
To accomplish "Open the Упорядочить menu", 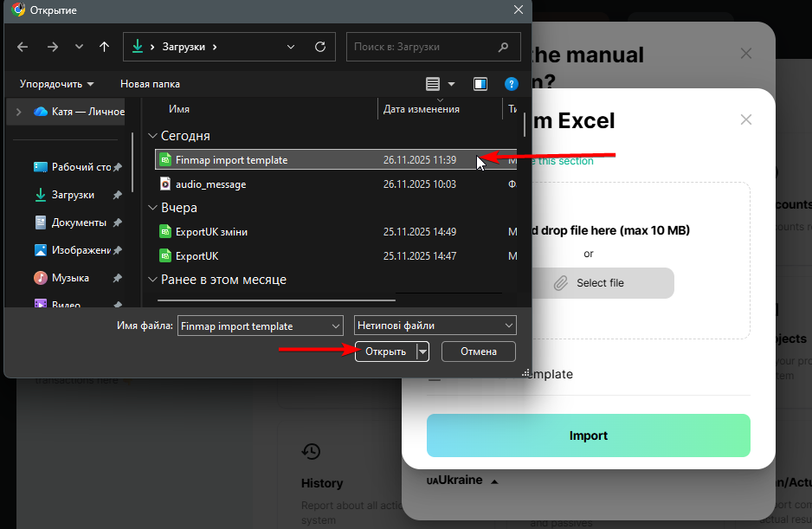I will (x=57, y=84).
